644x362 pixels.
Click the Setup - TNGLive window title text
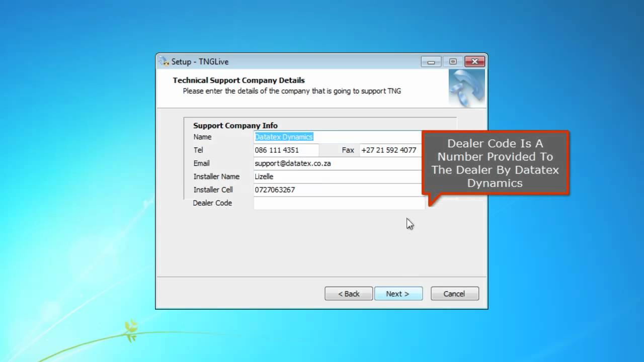pos(200,62)
